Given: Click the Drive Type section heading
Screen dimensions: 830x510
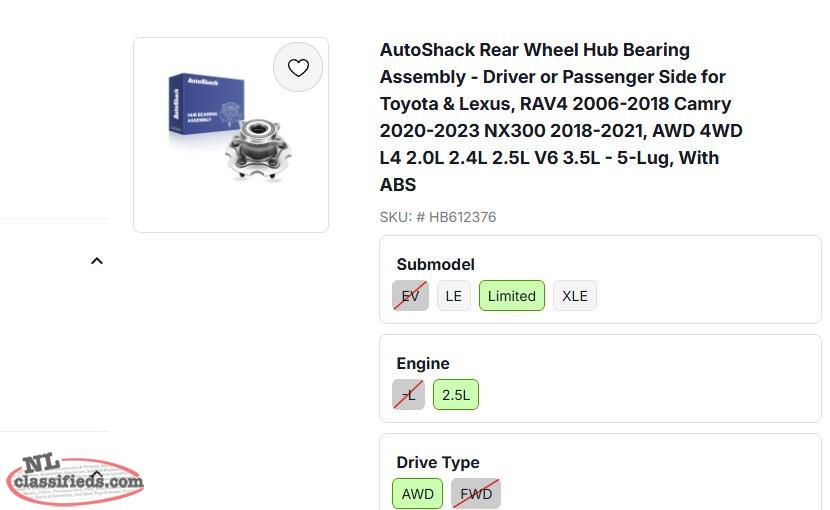Looking at the screenshot, I should (x=438, y=462).
